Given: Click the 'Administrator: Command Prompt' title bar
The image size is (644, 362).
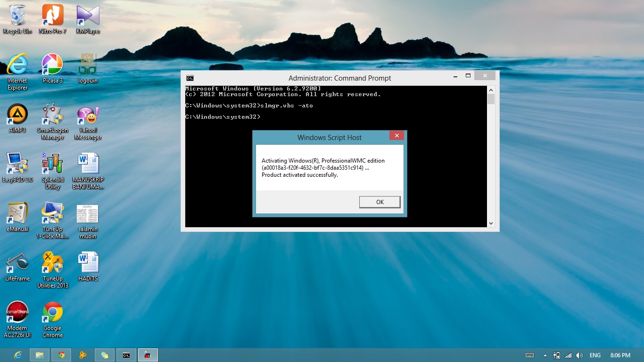Looking at the screenshot, I should (340, 78).
